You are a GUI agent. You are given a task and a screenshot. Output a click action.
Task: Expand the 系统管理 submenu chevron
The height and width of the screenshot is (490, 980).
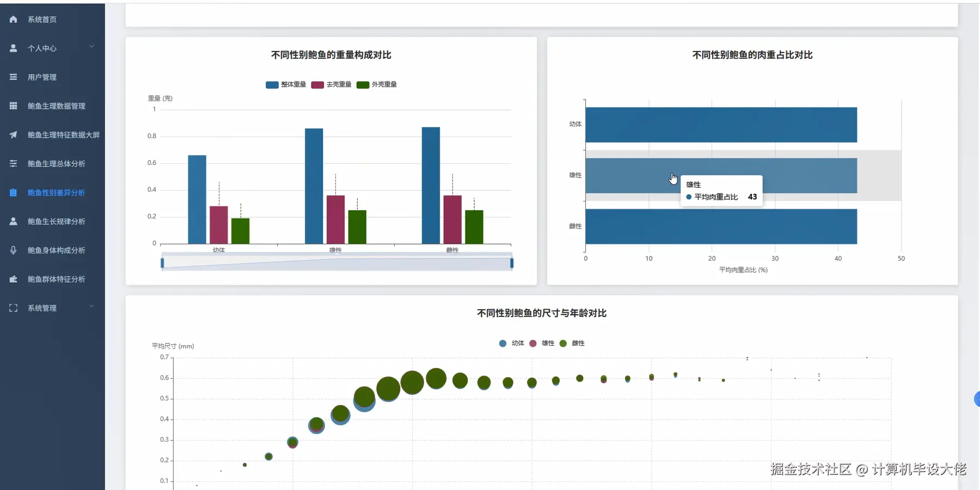point(91,307)
